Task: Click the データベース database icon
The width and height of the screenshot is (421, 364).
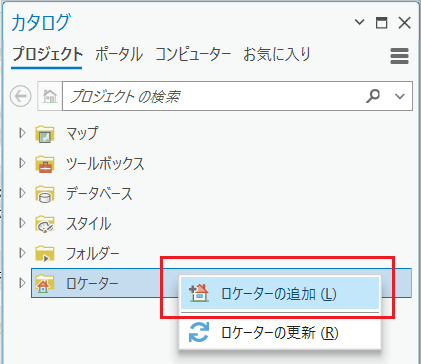Action: click(x=45, y=194)
